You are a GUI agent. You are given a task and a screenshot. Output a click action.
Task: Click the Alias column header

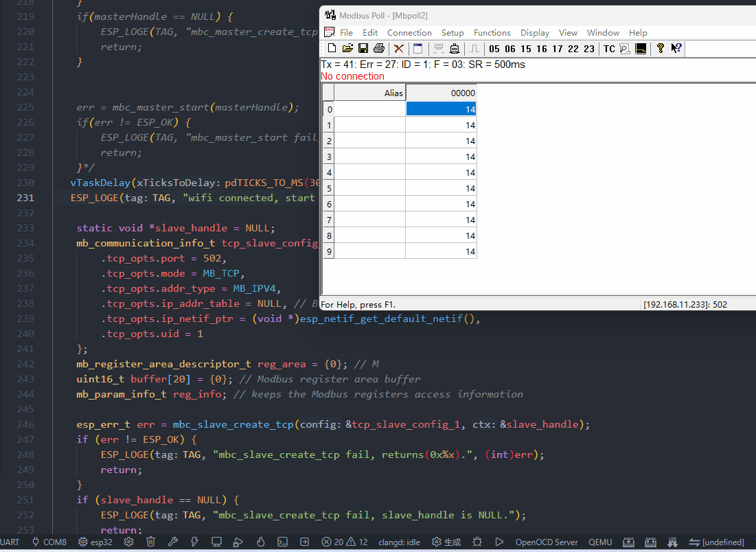370,93
